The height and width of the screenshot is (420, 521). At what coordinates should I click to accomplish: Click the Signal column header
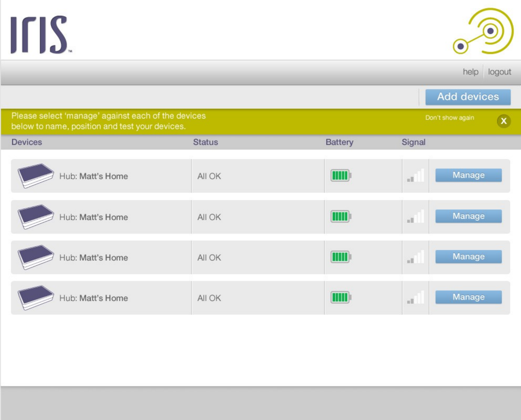[x=414, y=142]
